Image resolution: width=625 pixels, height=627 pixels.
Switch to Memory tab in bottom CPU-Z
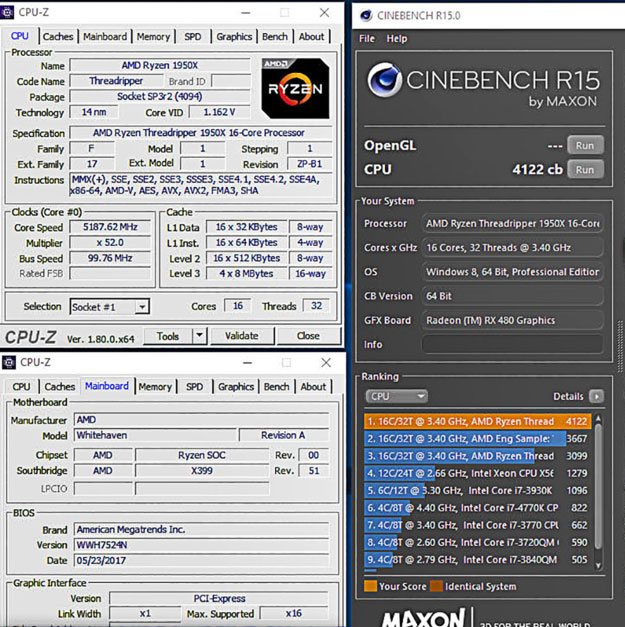coord(155,387)
